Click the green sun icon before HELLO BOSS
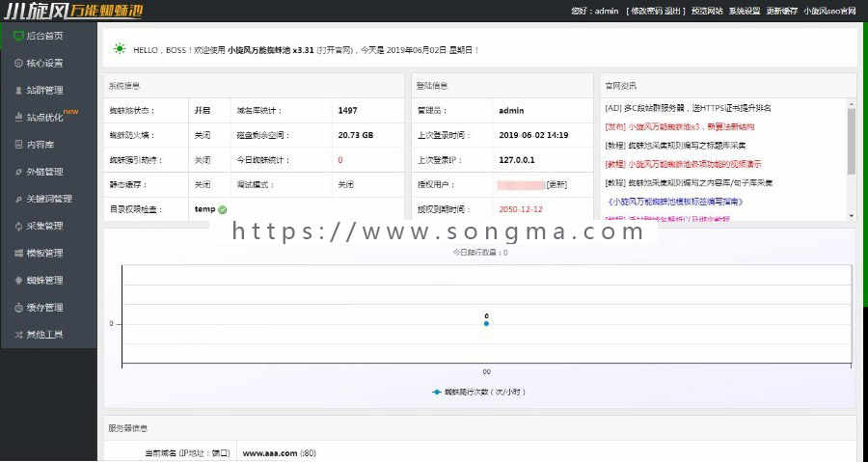The width and height of the screenshot is (868, 462). [x=119, y=48]
